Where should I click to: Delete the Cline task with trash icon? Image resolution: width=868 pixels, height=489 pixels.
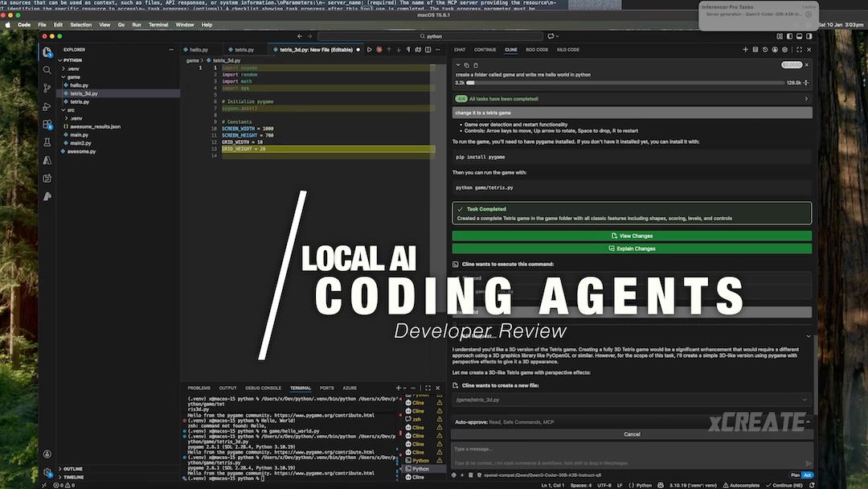[x=476, y=65]
